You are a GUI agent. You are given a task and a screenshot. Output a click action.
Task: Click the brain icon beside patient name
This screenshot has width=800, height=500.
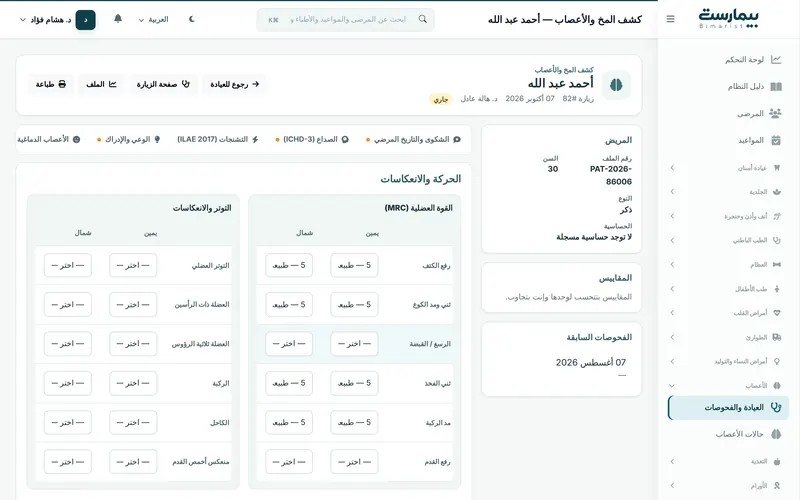pyautogui.click(x=616, y=85)
